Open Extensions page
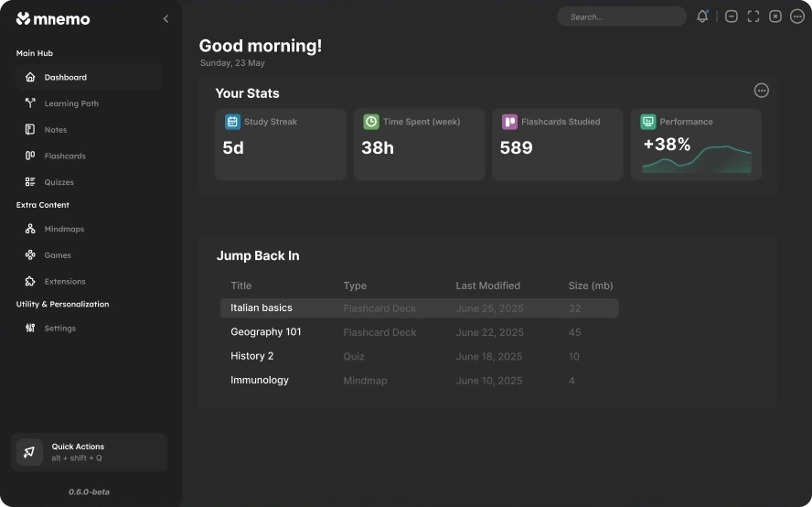 click(89, 281)
